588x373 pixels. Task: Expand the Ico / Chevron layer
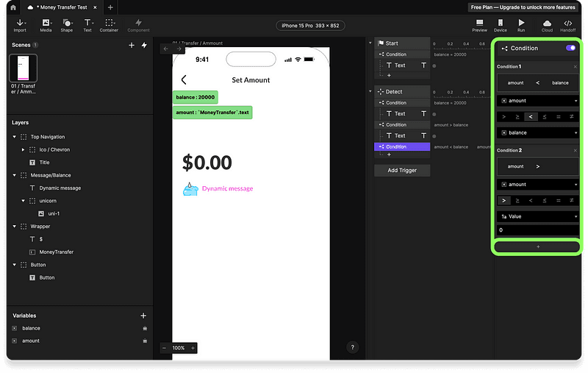click(x=24, y=150)
